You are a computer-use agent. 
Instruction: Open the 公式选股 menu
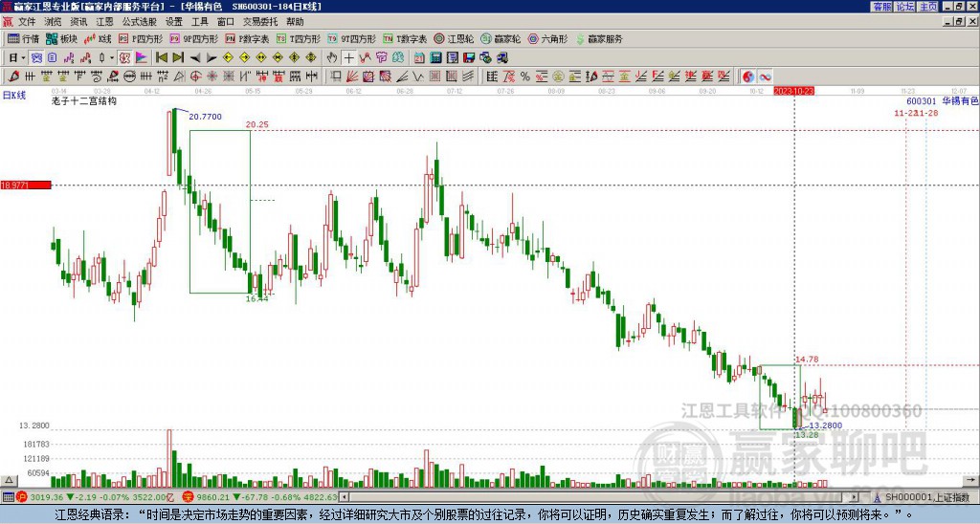[139, 20]
